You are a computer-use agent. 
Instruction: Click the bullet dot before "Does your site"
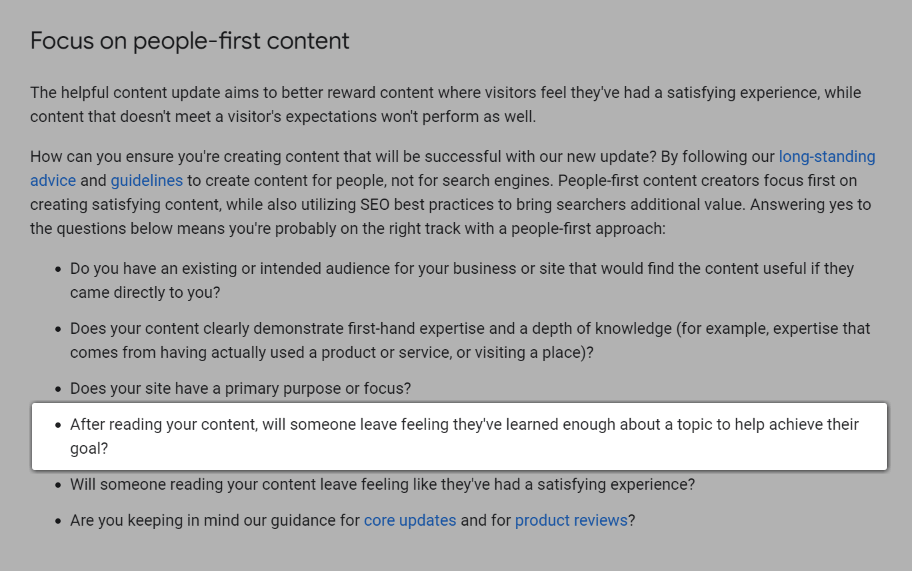55,389
